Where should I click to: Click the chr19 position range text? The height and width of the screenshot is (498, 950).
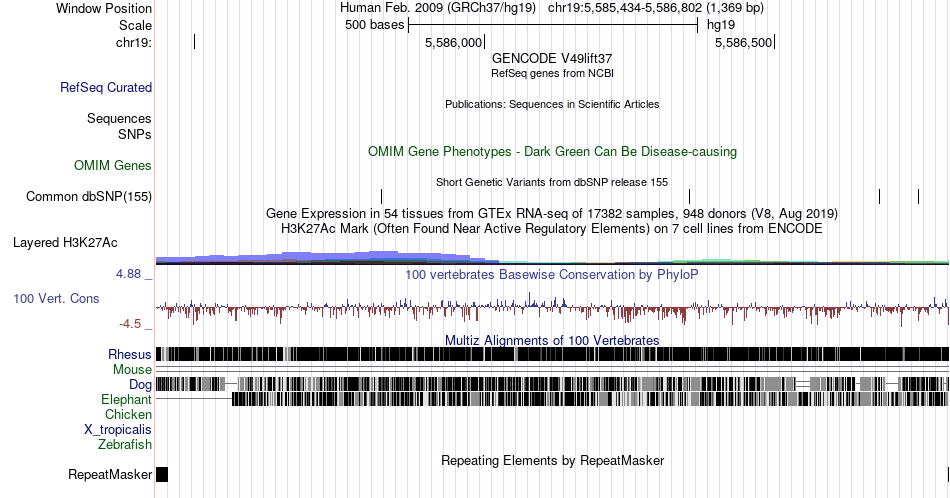click(656, 8)
